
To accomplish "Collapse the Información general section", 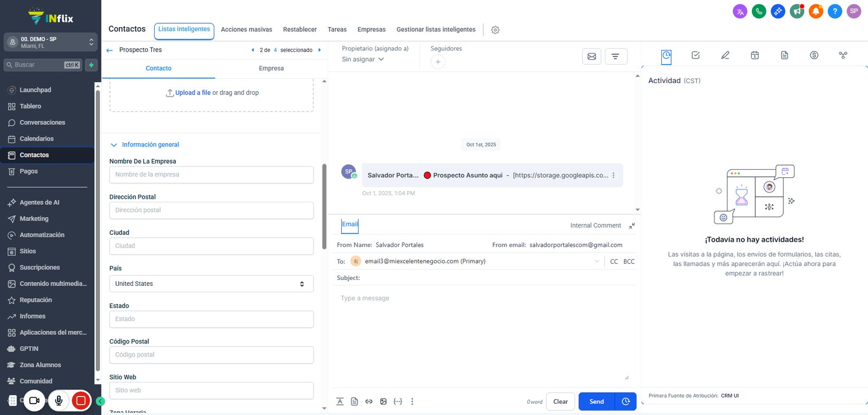I will [x=145, y=145].
